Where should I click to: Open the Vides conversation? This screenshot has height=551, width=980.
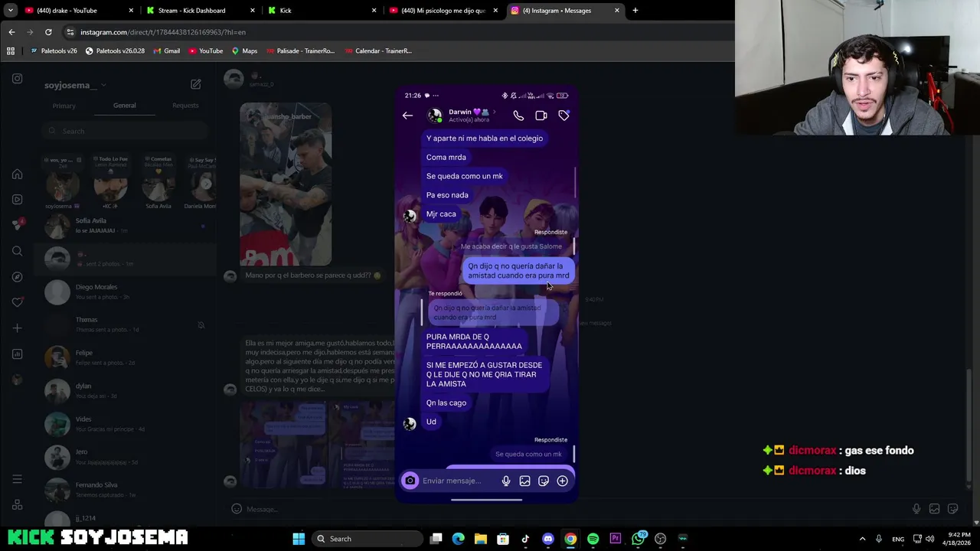pos(126,424)
